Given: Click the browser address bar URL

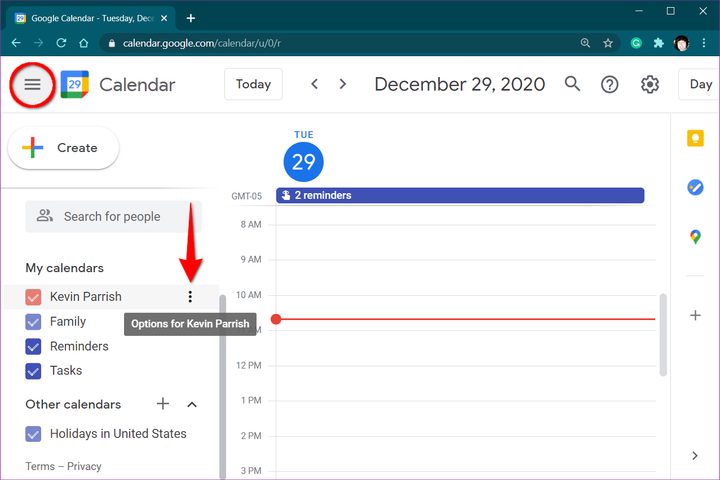Looking at the screenshot, I should [202, 43].
